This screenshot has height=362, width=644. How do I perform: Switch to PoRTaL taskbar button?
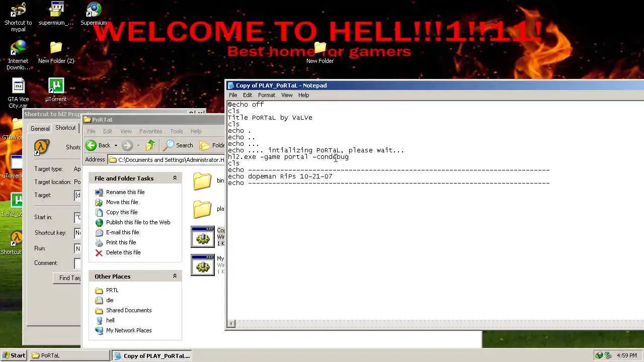click(x=70, y=355)
